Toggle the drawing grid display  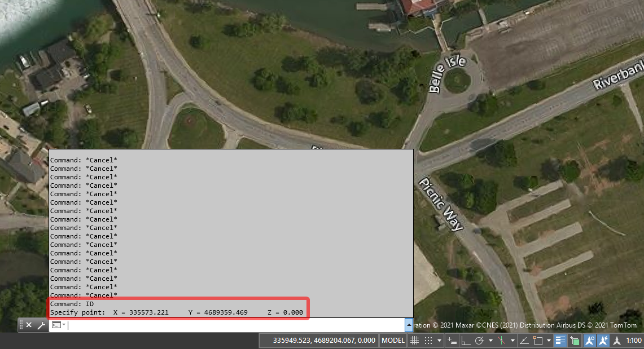pyautogui.click(x=415, y=341)
